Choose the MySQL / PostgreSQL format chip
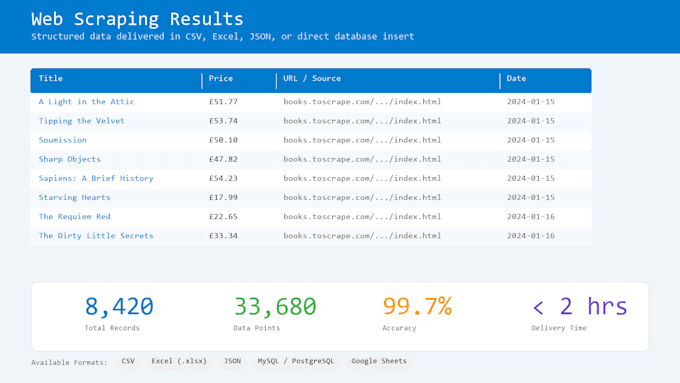 pyautogui.click(x=296, y=361)
